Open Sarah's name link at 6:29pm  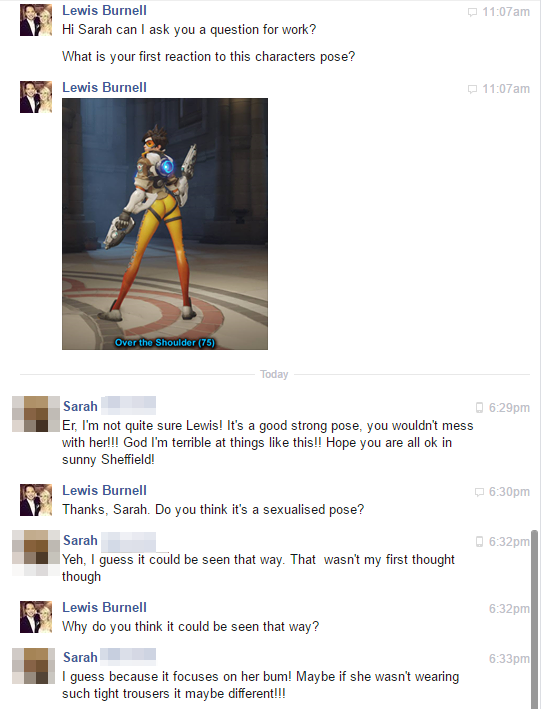point(80,406)
